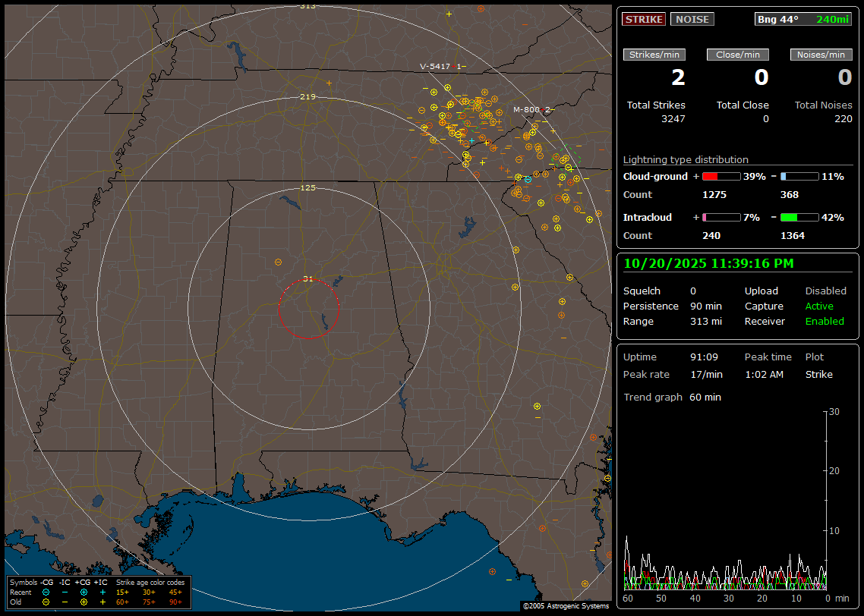Click the Close/min label button
Viewport: 864px width, 616px height.
(x=738, y=55)
